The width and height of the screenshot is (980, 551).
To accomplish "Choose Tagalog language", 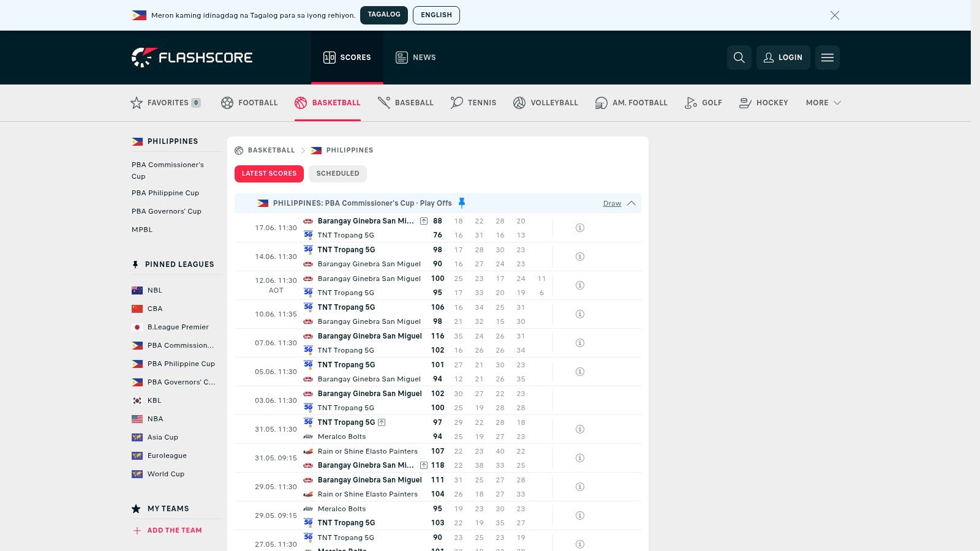I will tap(384, 15).
